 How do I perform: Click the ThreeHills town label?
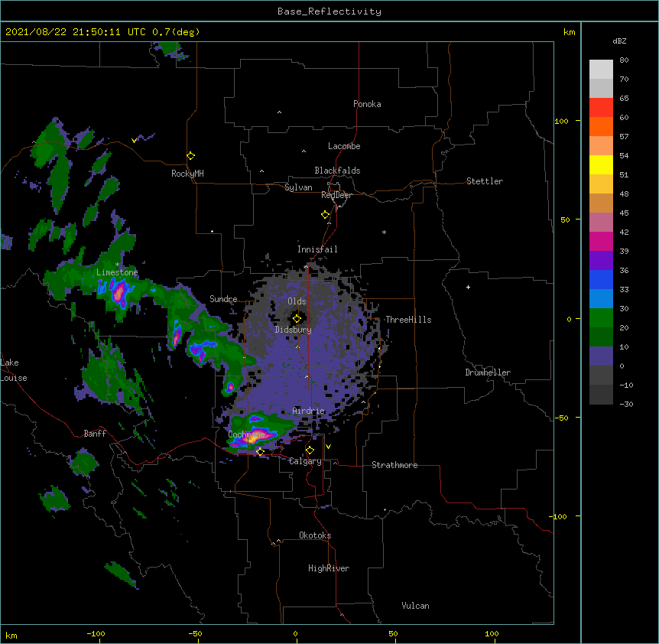tap(408, 320)
